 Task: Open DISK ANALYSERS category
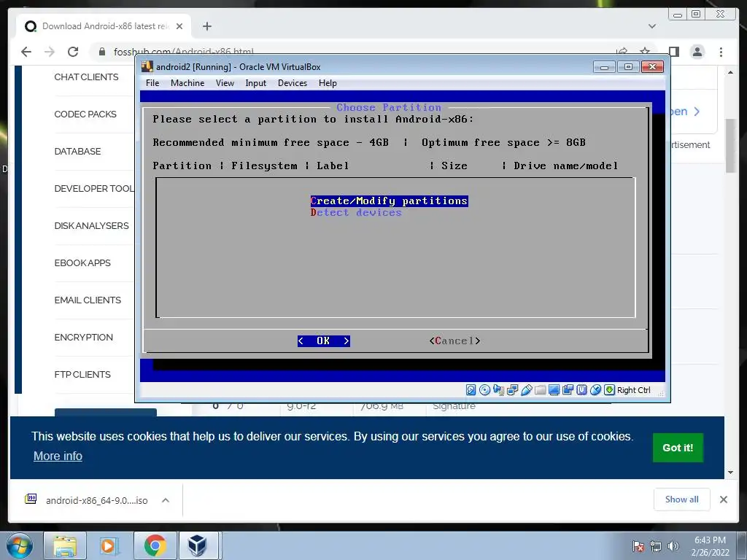point(91,226)
